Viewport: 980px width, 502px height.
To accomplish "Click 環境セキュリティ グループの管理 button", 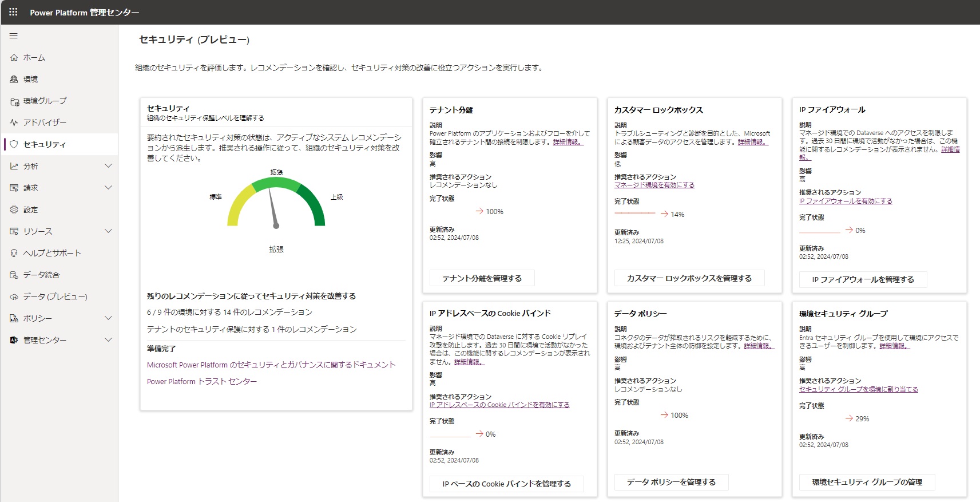I will (x=867, y=482).
